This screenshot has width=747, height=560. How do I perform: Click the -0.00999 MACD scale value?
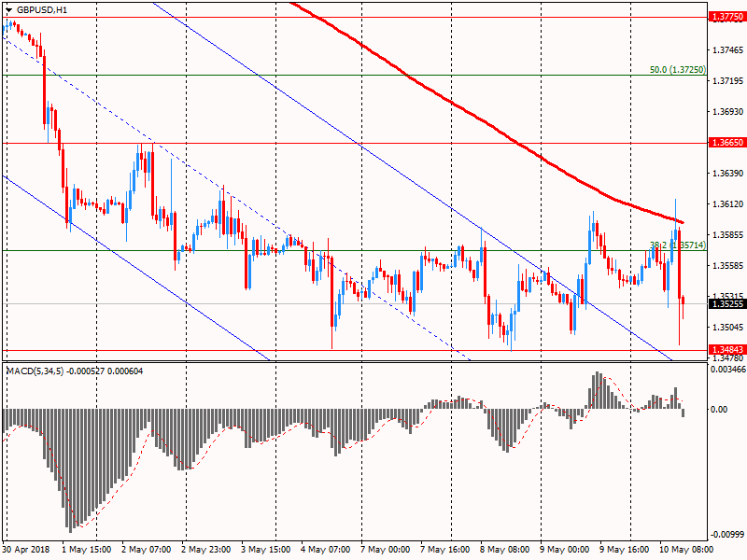pyautogui.click(x=728, y=534)
